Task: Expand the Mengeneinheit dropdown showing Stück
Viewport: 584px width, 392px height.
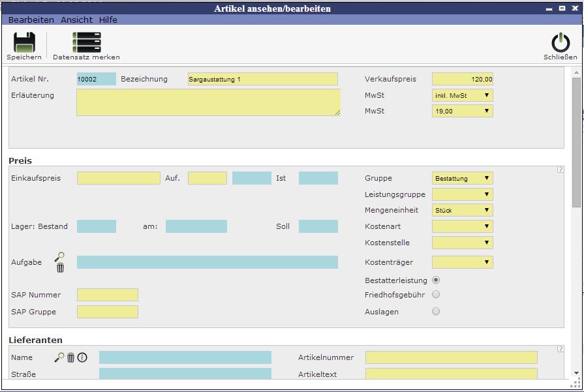Action: [462, 210]
